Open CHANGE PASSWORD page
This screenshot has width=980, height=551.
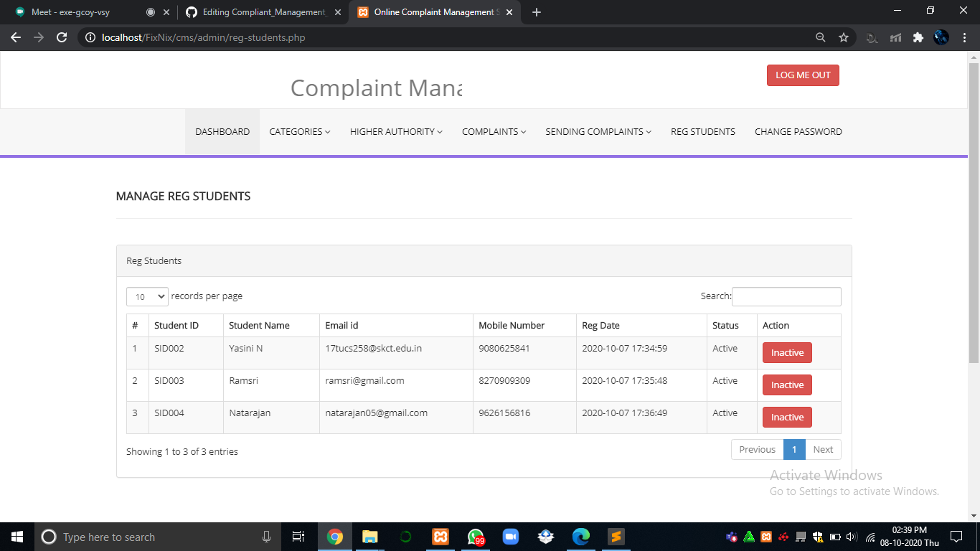[798, 131]
